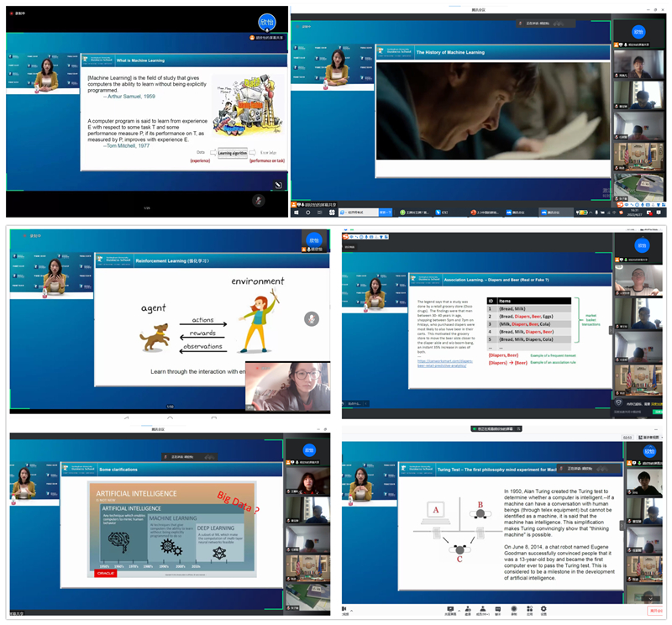The image size is (672, 625).
Task: Click record icon in Turing Test window toolbar
Action: tap(513, 610)
